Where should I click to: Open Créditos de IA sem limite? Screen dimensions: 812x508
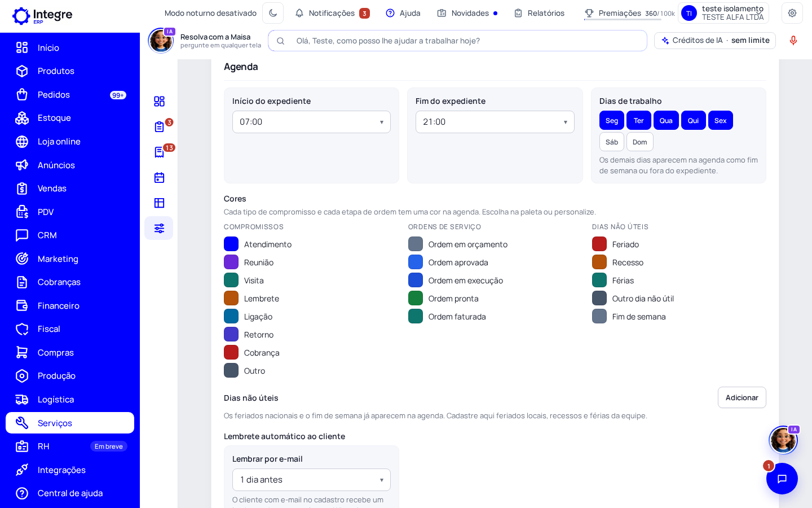pyautogui.click(x=715, y=41)
